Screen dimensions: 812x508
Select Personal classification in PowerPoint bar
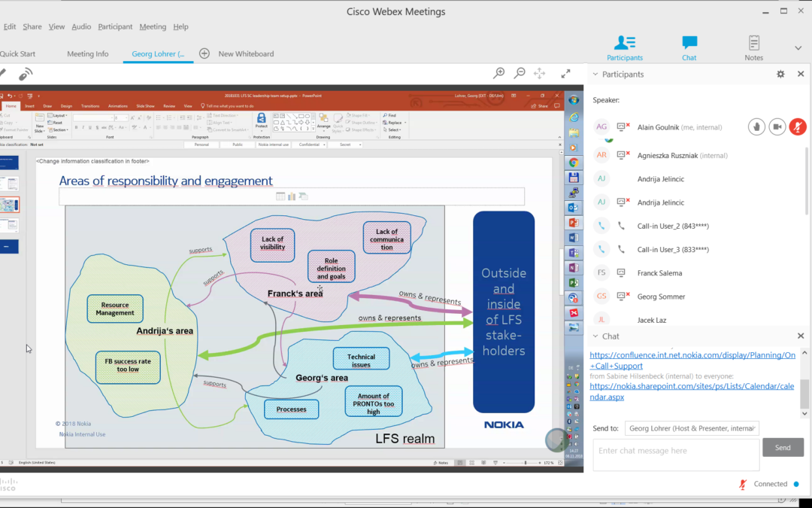pos(201,144)
